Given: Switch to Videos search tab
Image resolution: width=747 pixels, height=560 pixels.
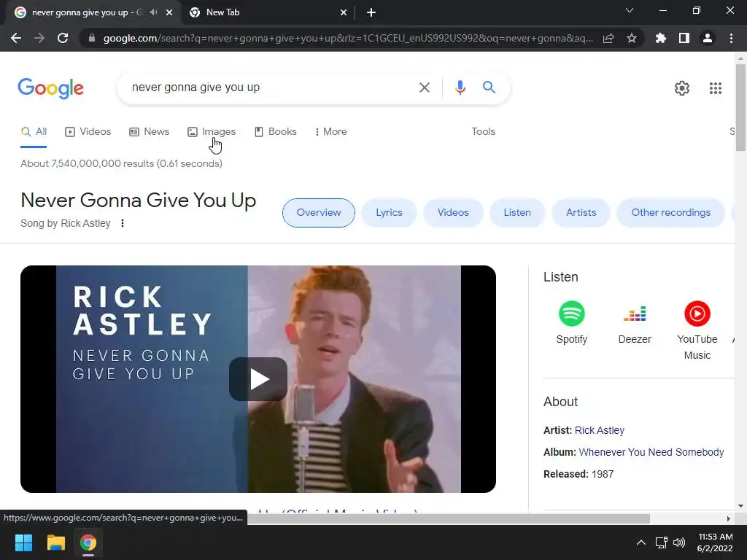Looking at the screenshot, I should 88,132.
